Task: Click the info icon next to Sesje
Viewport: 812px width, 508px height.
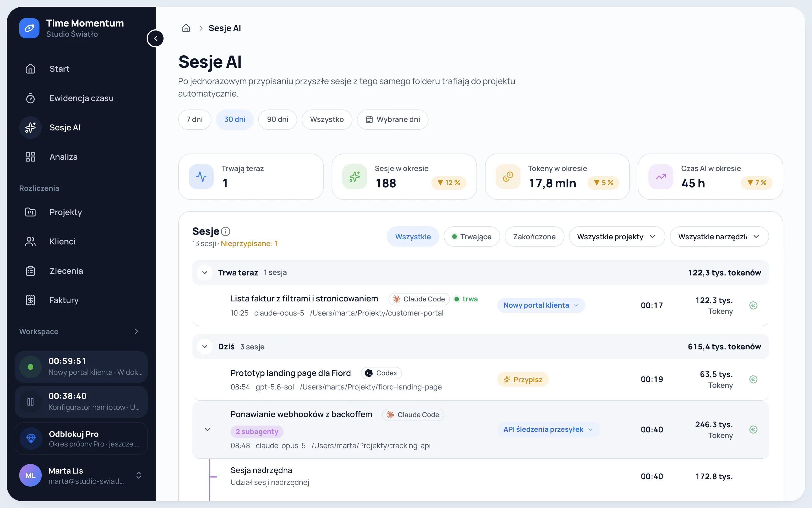Action: (x=226, y=231)
